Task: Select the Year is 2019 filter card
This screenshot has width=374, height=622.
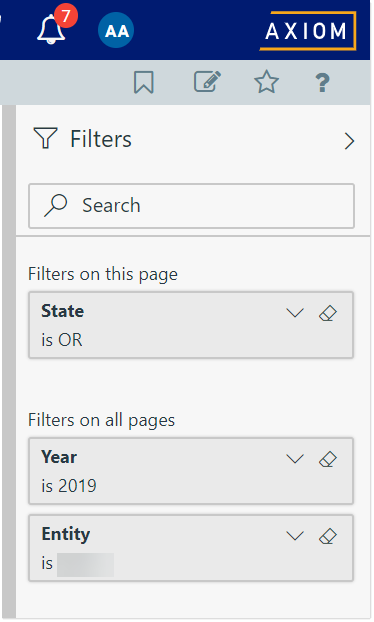Action: click(191, 471)
